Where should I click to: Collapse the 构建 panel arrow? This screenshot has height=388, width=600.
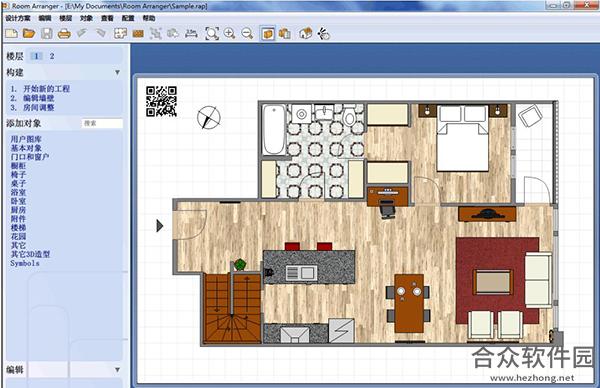point(117,72)
